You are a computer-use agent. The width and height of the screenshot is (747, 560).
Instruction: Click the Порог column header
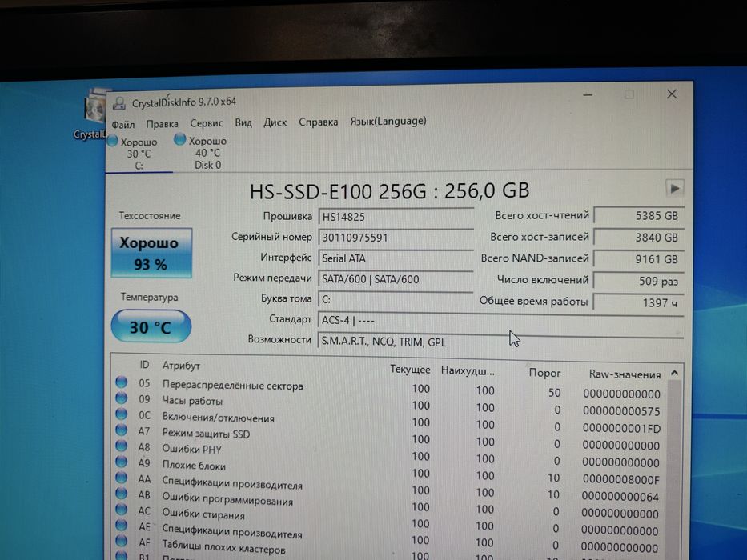[544, 373]
